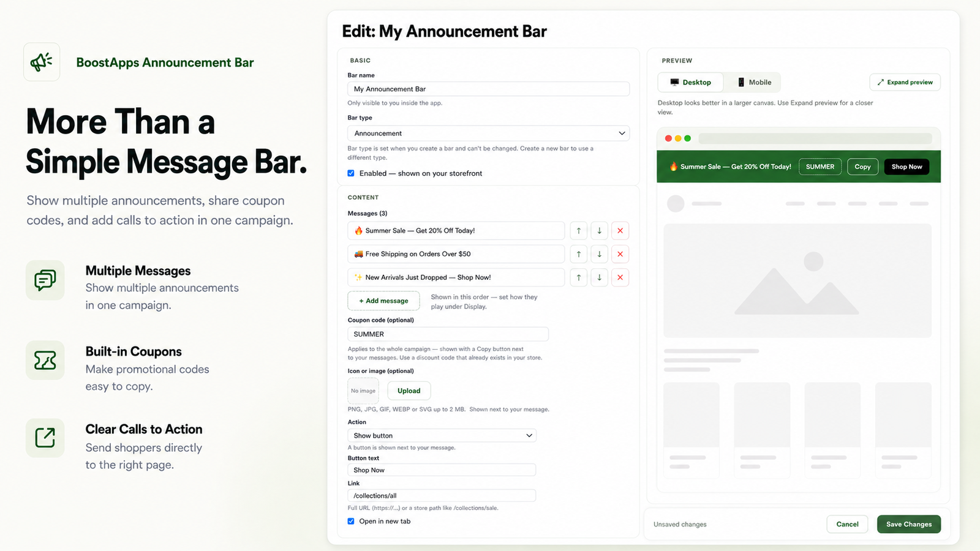Remove the Free Shipping message
Screen dimensions: 980x551
point(620,254)
